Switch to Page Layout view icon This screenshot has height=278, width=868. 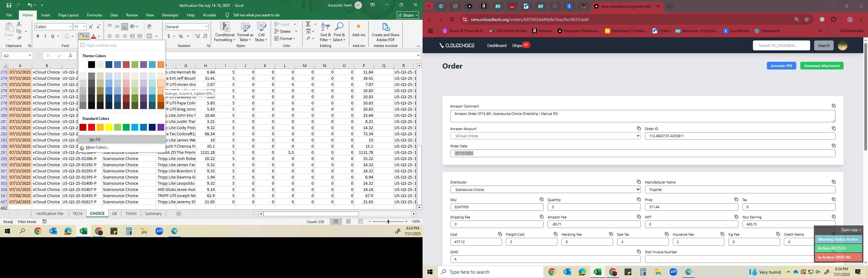[348, 221]
